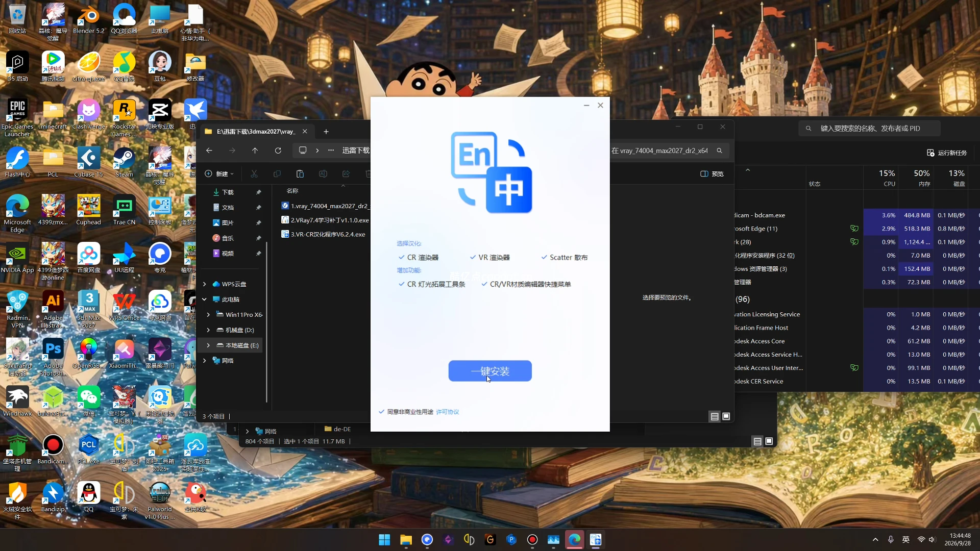Viewport: 980px width, 551px height.
Task: Open Microsoft Edge from the taskbar
Action: [x=575, y=540]
